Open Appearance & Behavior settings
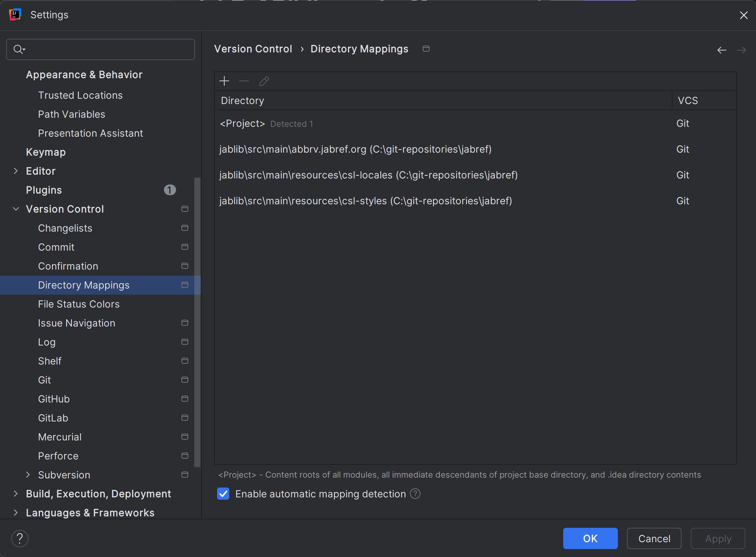The image size is (756, 557). coord(84,75)
